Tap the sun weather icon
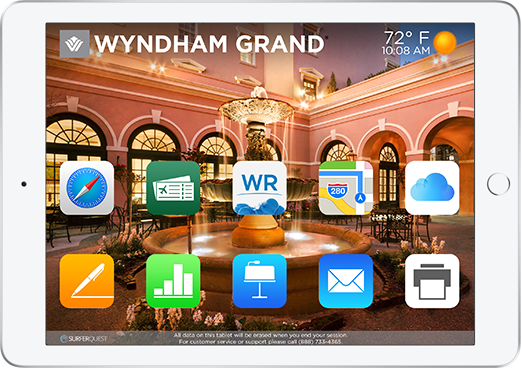 pyautogui.click(x=445, y=43)
